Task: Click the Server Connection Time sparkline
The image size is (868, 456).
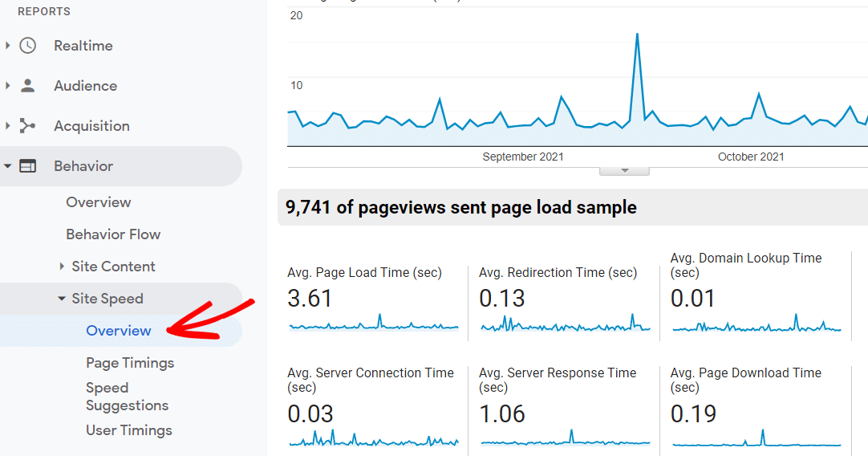Action: (x=374, y=438)
